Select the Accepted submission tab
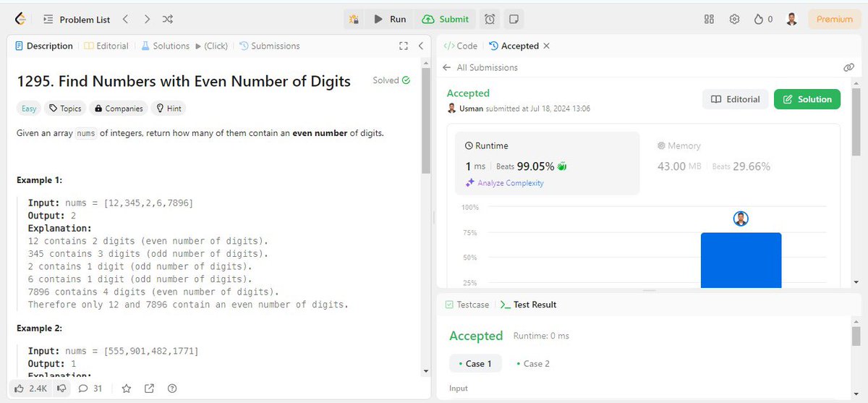Viewport: 868px width, 403px height. (x=514, y=46)
